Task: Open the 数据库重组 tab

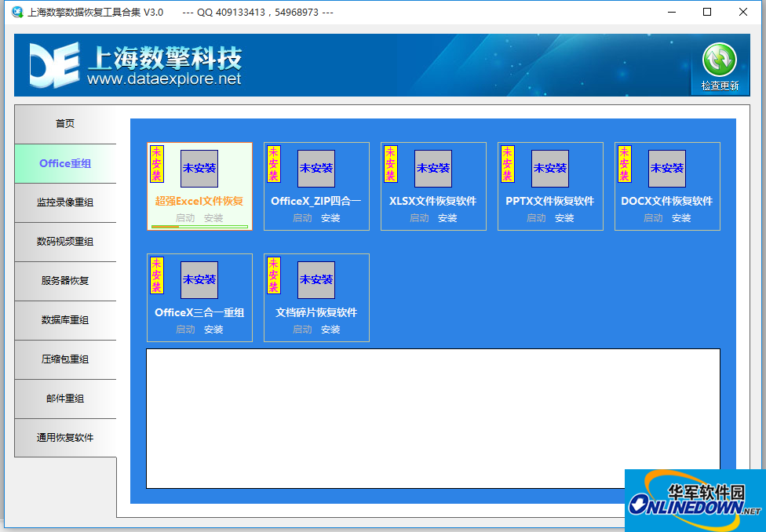Action: coord(65,320)
